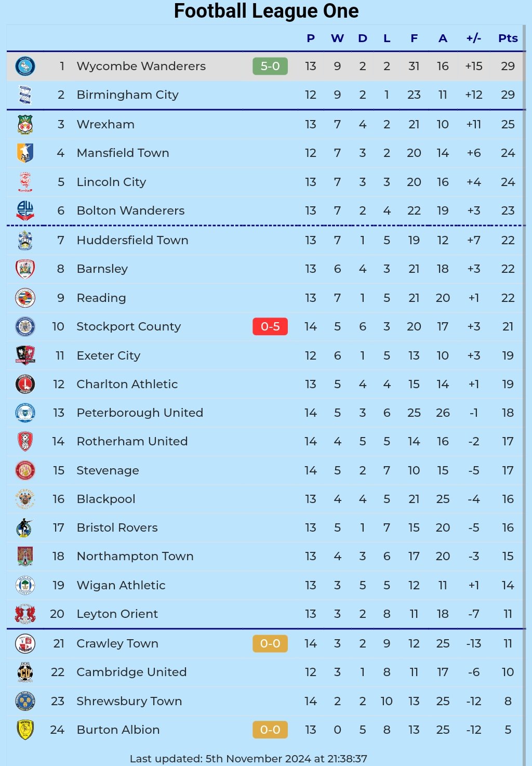Click Burton Albion's yellow 0-0 score badge
The image size is (532, 766).
[270, 730]
